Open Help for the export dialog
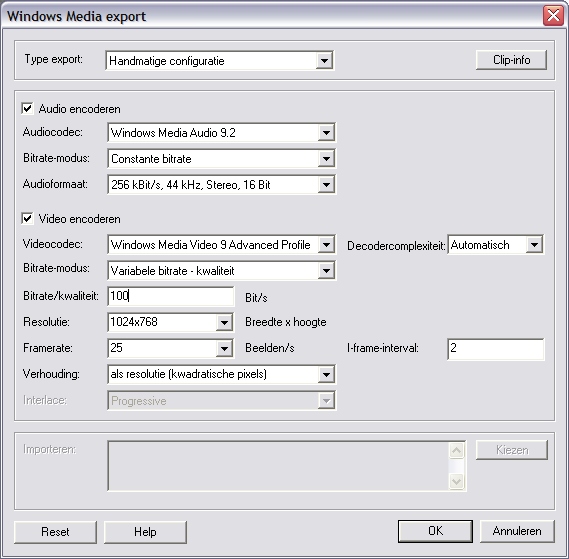This screenshot has width=569, height=559. (x=145, y=532)
